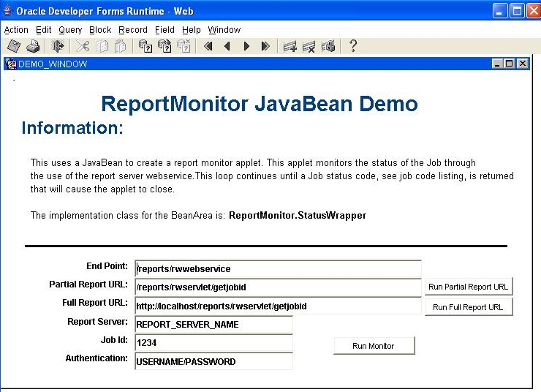
Task: Click the Remove Record toolbar icon
Action: point(309,46)
